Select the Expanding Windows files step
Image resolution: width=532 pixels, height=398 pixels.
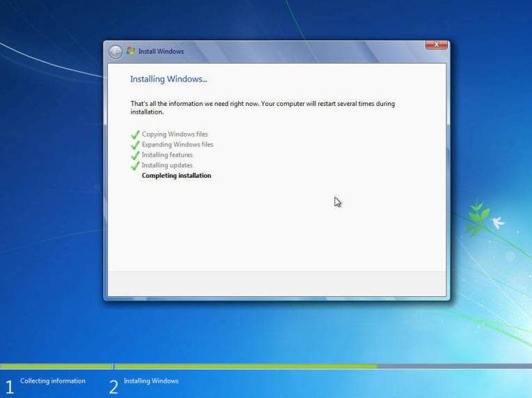pyautogui.click(x=178, y=145)
